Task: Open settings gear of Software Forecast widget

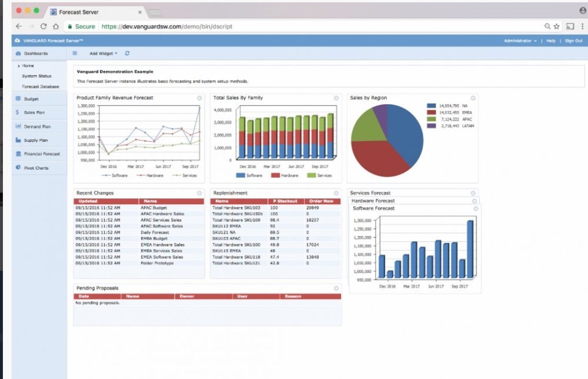Action: pyautogui.click(x=476, y=209)
